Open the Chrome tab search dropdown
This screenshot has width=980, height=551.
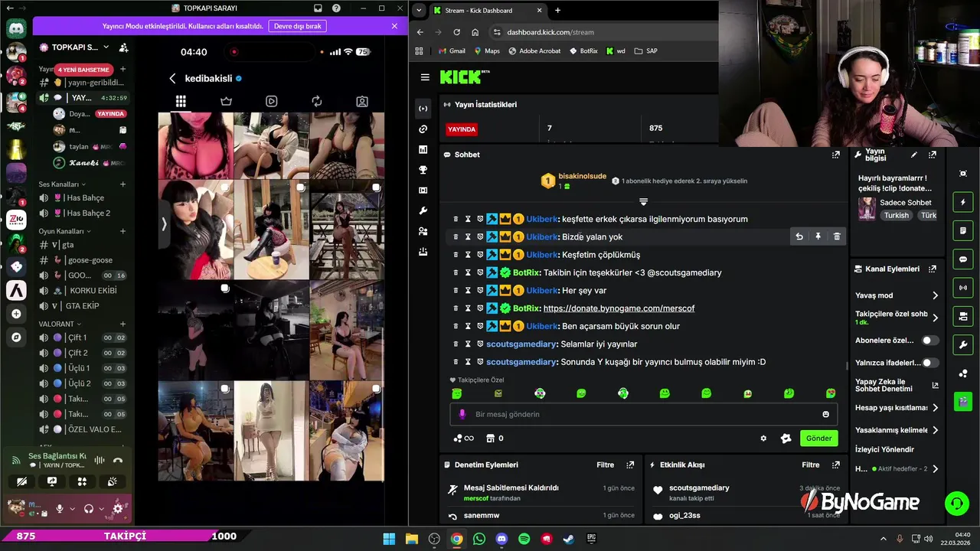[x=419, y=10]
